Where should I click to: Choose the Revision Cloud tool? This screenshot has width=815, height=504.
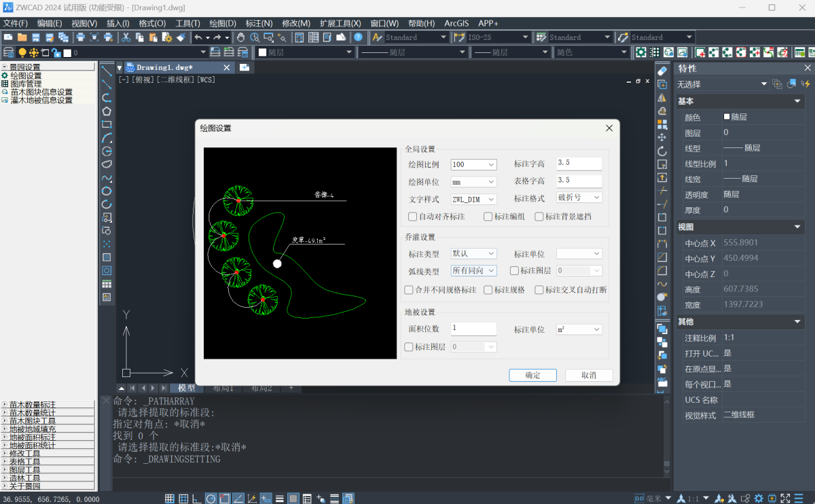coord(107,164)
